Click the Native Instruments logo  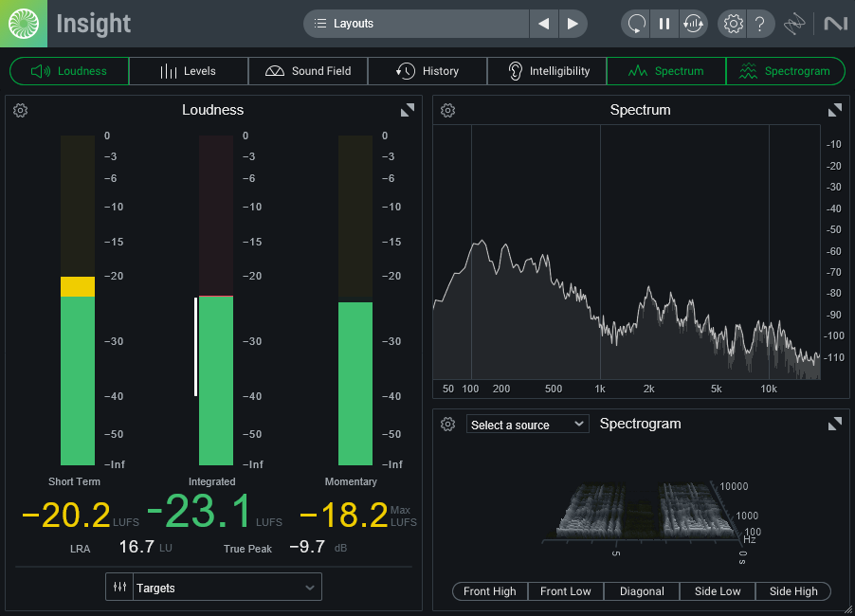pos(835,24)
